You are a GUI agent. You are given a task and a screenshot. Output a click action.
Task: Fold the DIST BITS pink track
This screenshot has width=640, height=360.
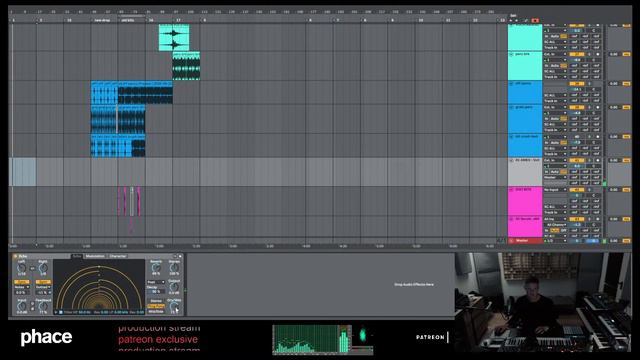click(511, 190)
